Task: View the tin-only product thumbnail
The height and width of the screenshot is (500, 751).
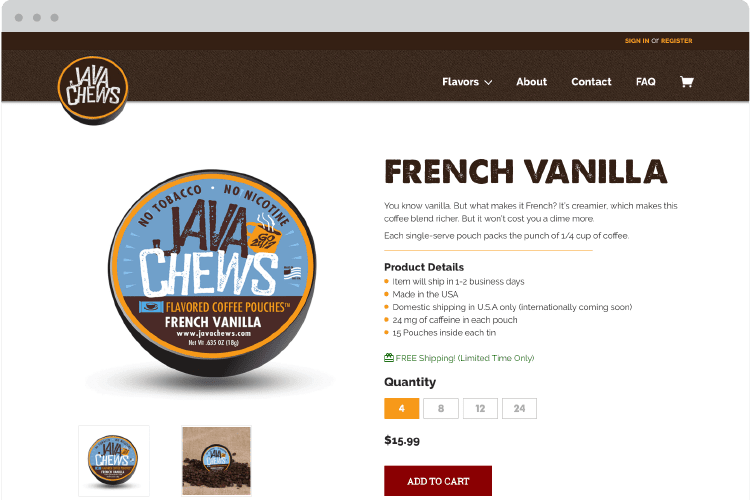Action: click(114, 461)
